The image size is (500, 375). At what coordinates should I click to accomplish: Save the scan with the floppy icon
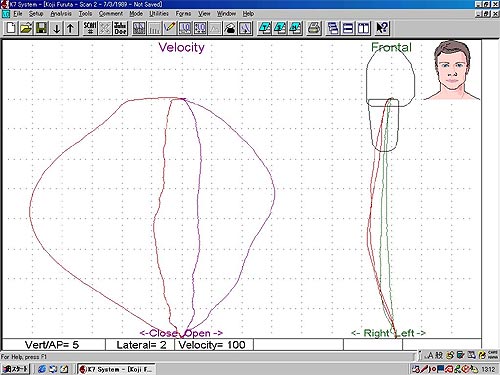pos(41,28)
